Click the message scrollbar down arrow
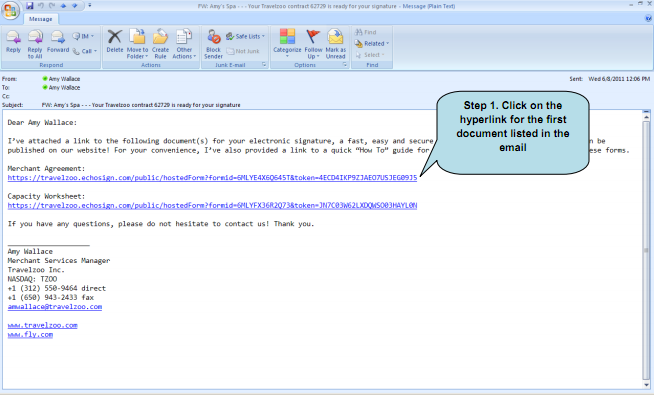The height and width of the screenshot is (395, 654). pyautogui.click(x=646, y=385)
